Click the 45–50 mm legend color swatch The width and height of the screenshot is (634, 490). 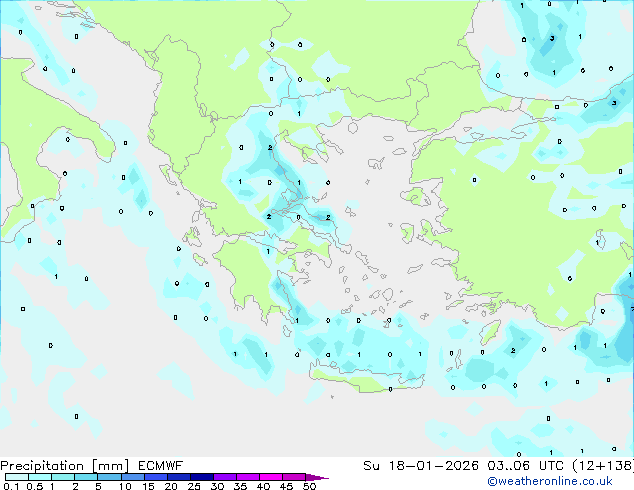point(294,477)
